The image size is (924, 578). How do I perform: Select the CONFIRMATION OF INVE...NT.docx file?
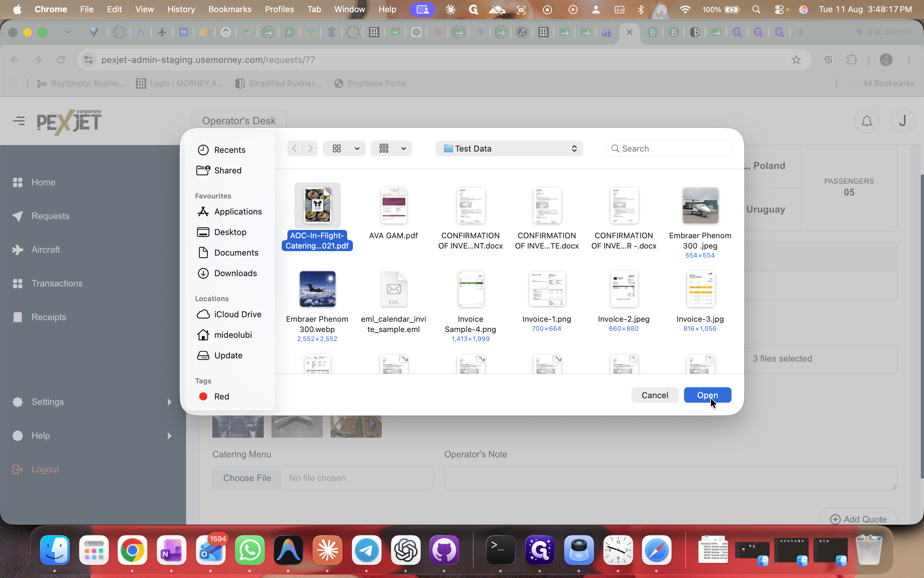tap(470, 219)
